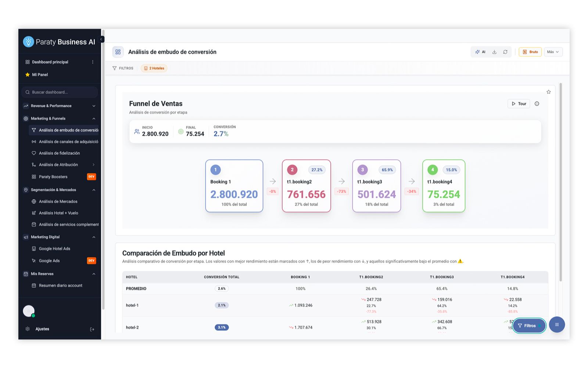Click the refresh icon in header toolbar

point(505,52)
